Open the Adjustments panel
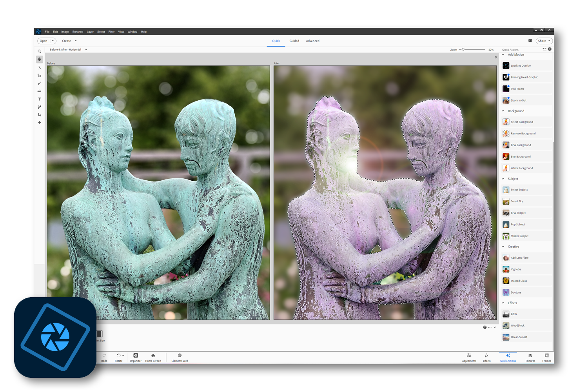 click(x=469, y=358)
